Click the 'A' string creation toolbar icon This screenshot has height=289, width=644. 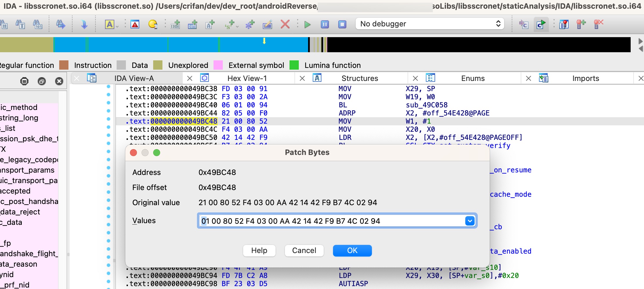210,24
